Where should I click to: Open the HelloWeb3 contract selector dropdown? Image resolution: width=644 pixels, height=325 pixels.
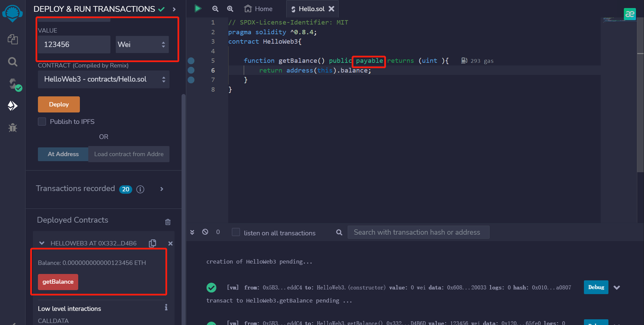(x=104, y=79)
